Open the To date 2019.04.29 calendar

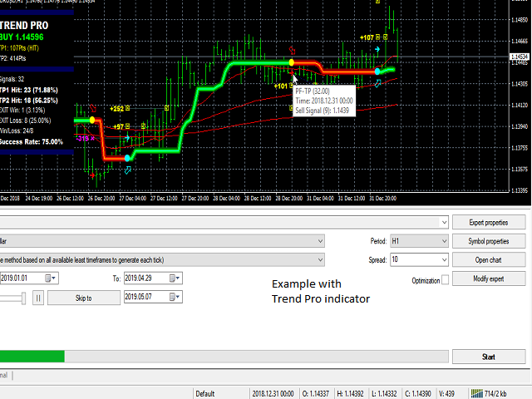(x=175, y=278)
